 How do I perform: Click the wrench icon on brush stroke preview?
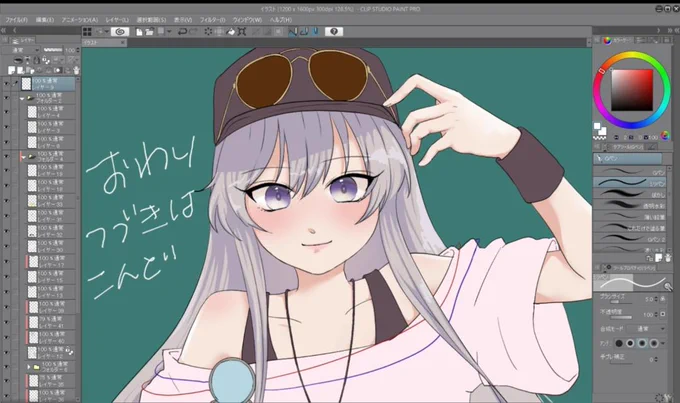pos(668,286)
